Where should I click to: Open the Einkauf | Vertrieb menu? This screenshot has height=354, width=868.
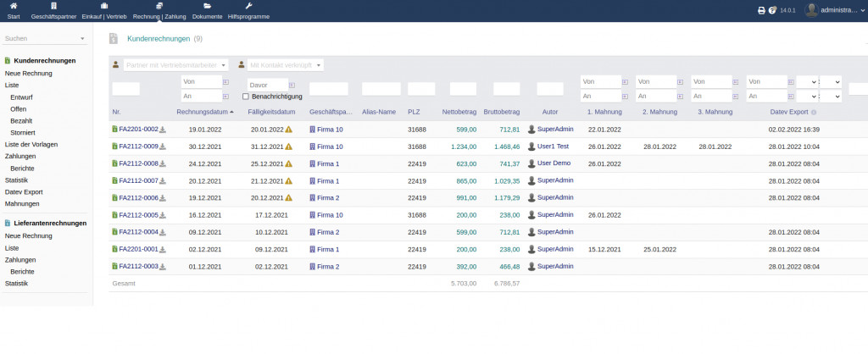(103, 11)
